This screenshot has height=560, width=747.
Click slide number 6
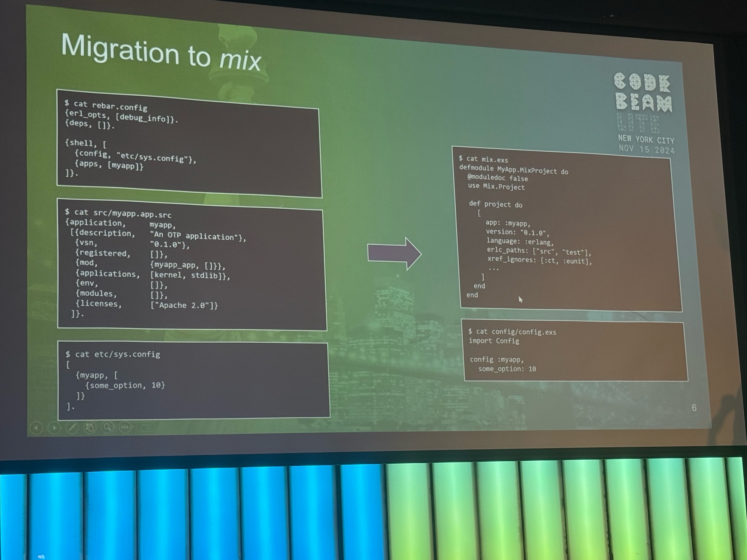click(694, 408)
